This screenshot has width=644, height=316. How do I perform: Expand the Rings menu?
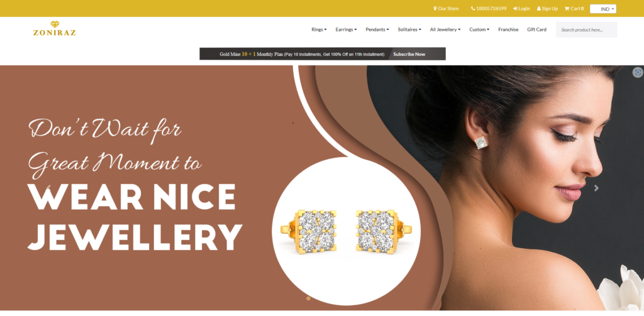point(319,30)
